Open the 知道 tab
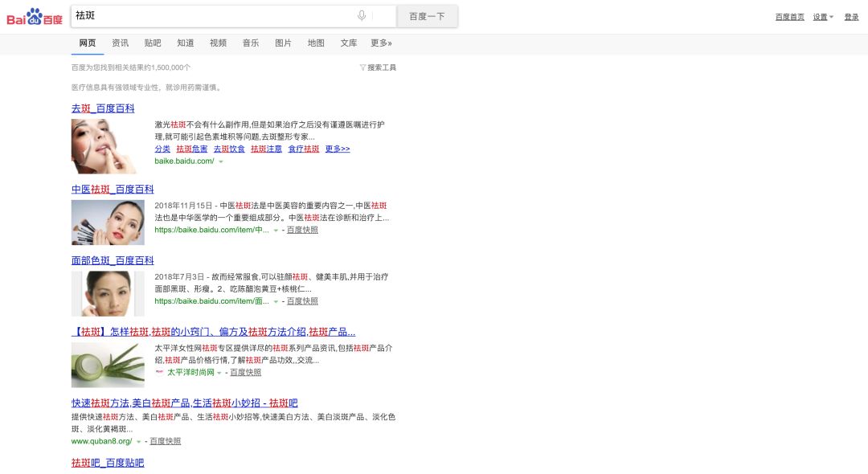Viewport: 868px width, 474px height. (186, 43)
